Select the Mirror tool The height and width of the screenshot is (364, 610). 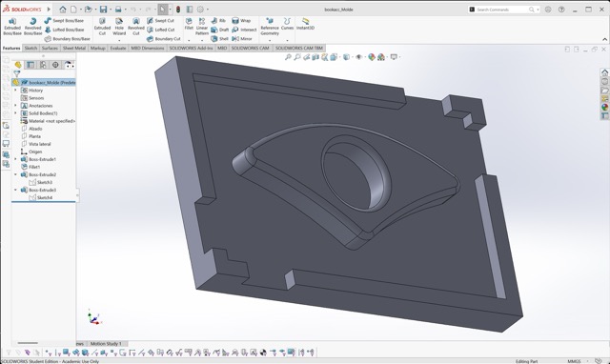[242, 39]
